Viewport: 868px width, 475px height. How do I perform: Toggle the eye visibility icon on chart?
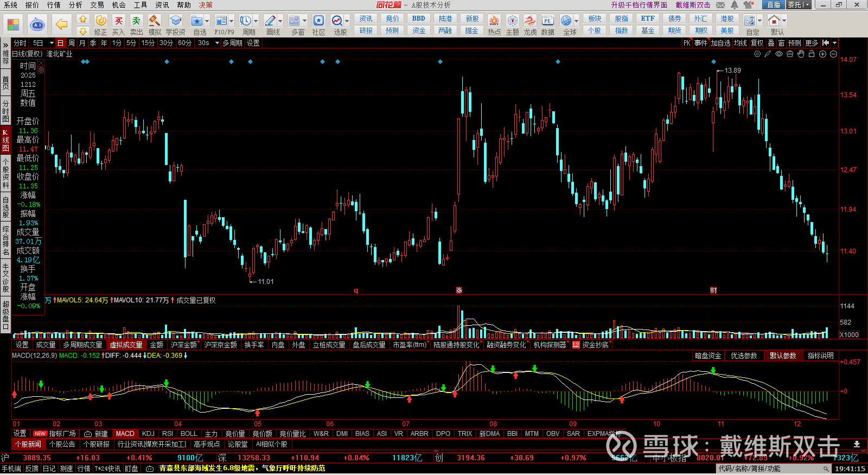779,54
